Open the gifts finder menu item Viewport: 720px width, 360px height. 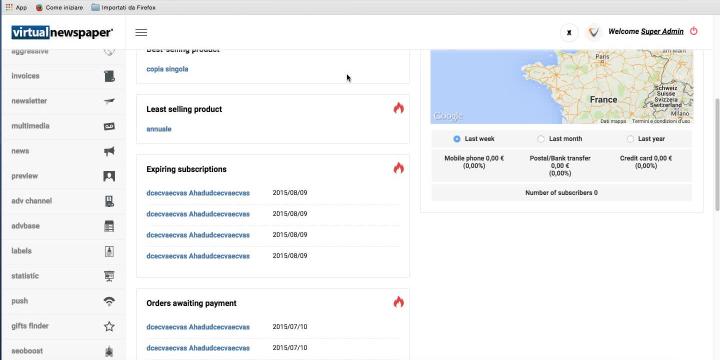pos(30,326)
